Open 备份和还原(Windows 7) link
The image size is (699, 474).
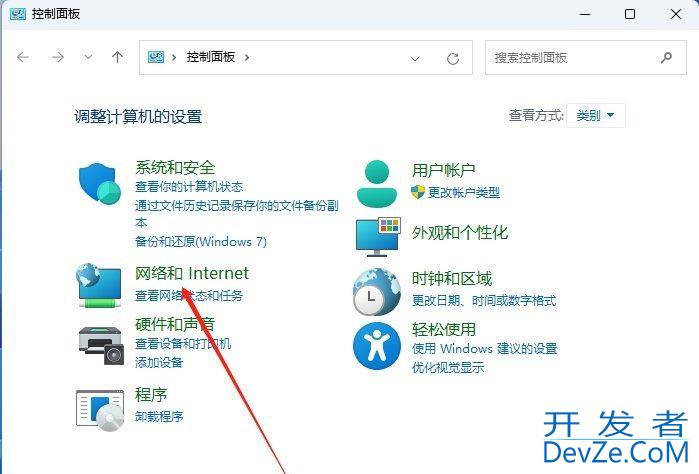(201, 241)
